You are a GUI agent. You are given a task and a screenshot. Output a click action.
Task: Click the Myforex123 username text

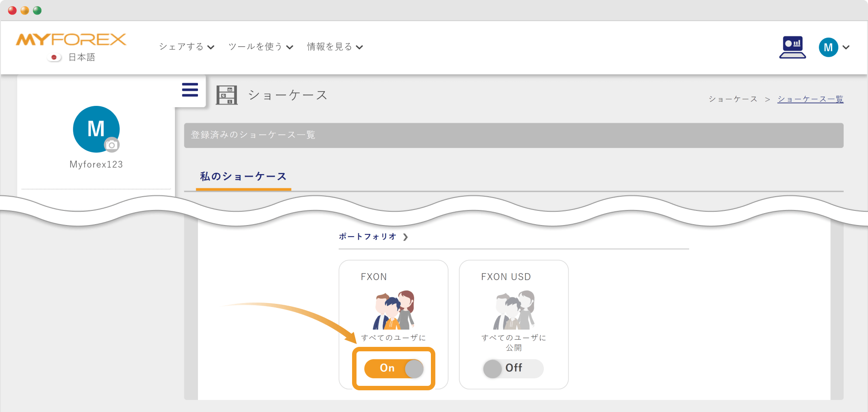click(96, 164)
